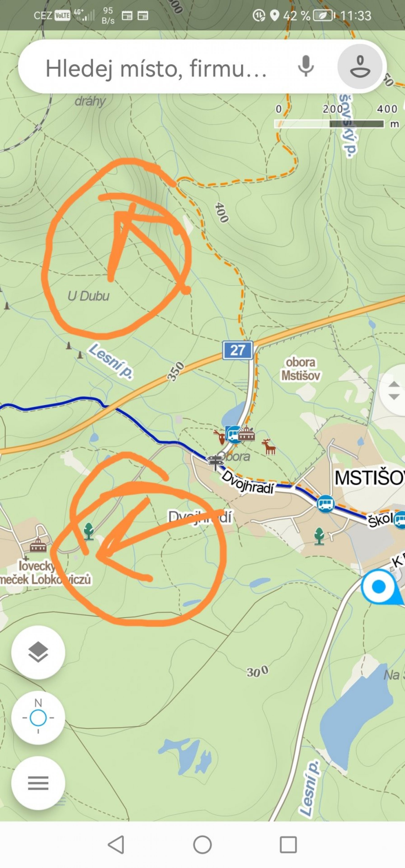Screen dimensions: 405x868
Task: Open the hamburger menu button
Action: click(x=38, y=783)
